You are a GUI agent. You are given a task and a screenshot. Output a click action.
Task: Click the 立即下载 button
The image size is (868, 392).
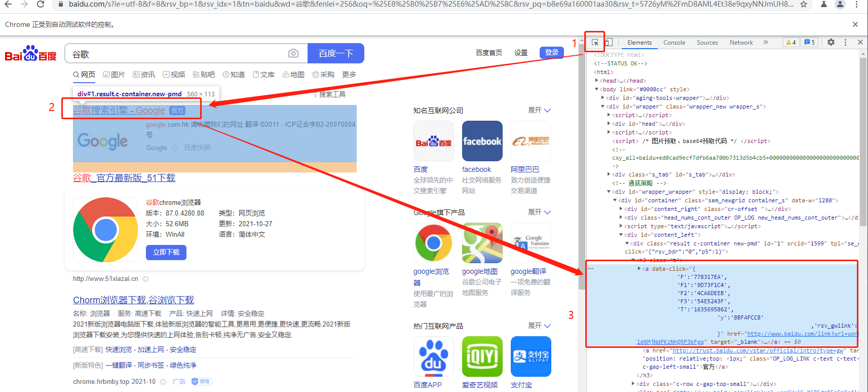[166, 252]
